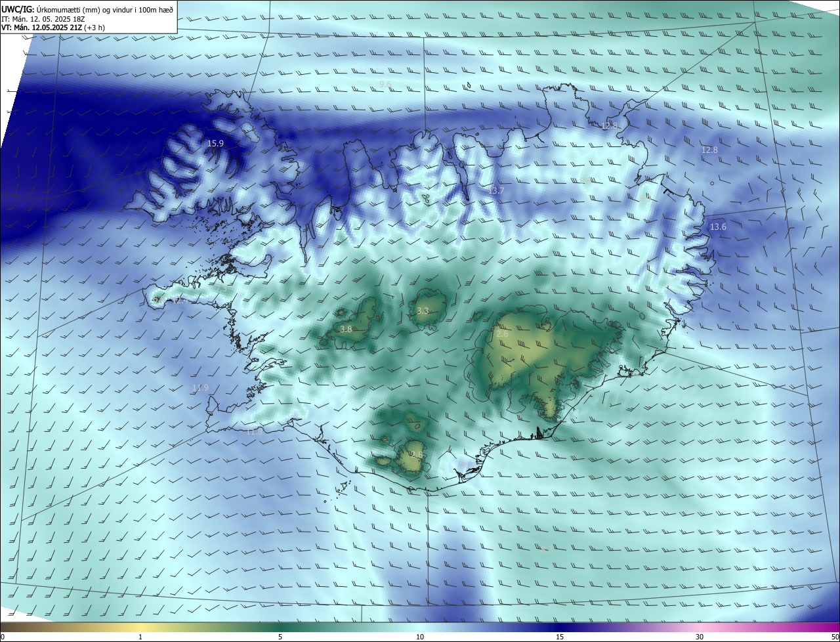Image resolution: width=840 pixels, height=642 pixels.
Task: Click the 'VT: Mán. 12.05.2025 21Z' line
Action: [x=52, y=28]
